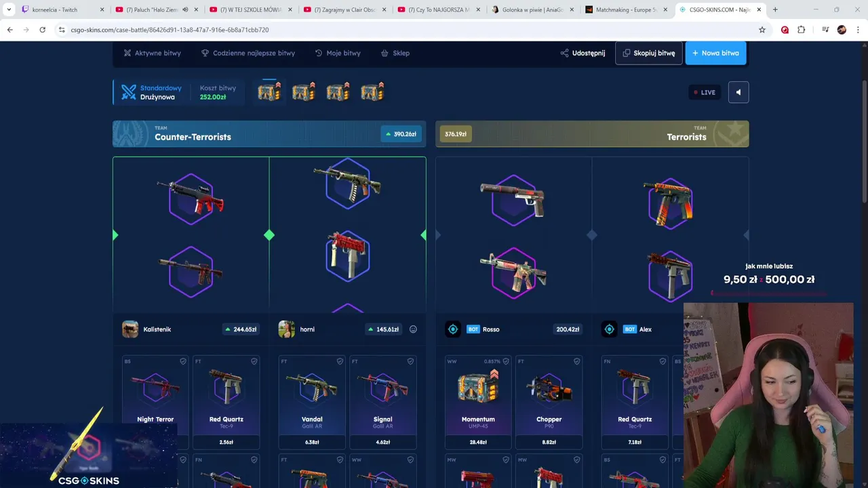Click horni's 145.61zł total
The height and width of the screenshot is (488, 868).
point(384,329)
